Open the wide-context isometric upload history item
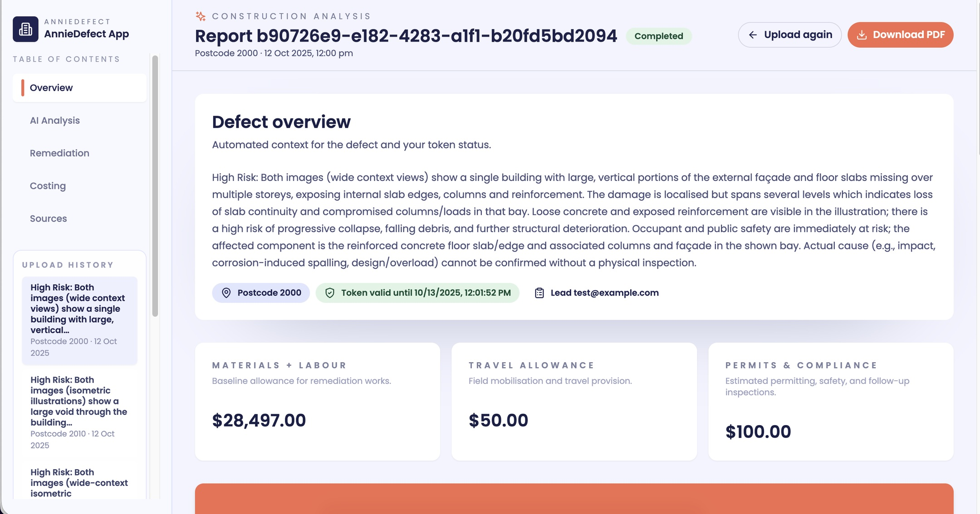980x514 pixels. pyautogui.click(x=79, y=483)
